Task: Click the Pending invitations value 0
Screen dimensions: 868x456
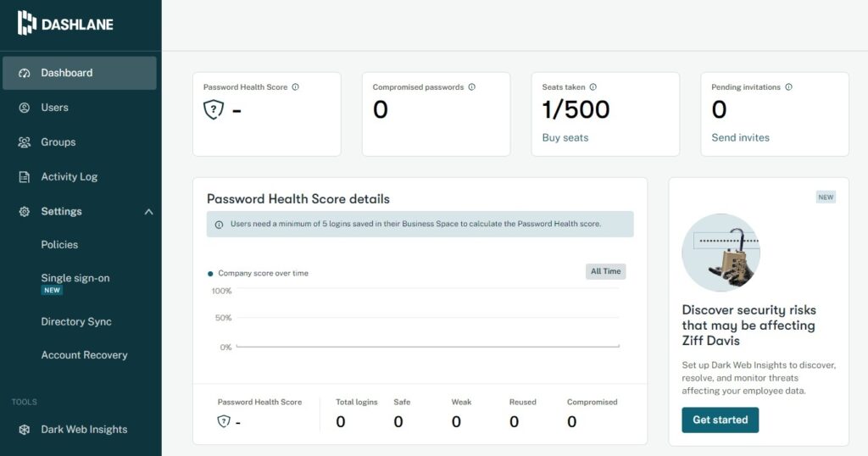Action: coord(719,109)
